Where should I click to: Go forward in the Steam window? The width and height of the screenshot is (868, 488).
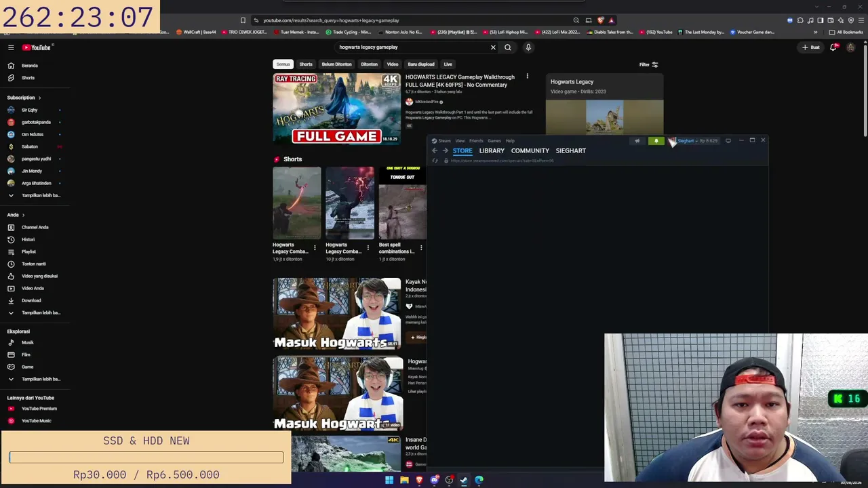[x=446, y=150]
